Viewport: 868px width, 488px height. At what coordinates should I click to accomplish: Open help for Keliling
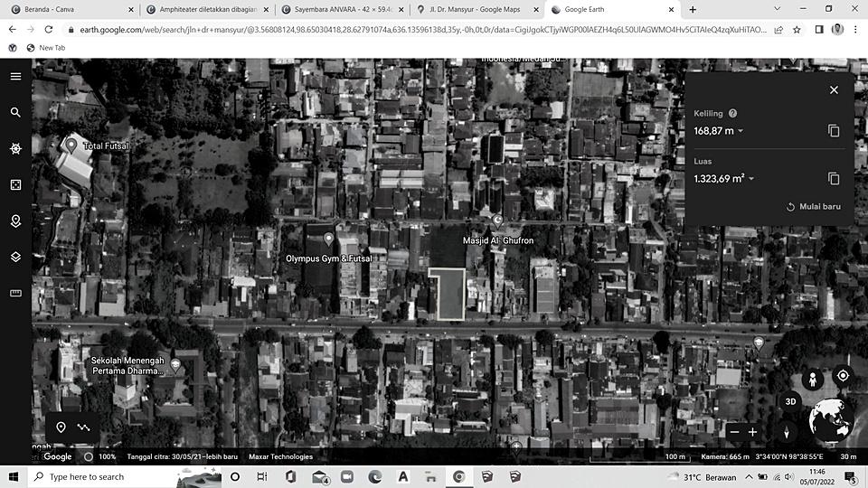click(x=733, y=114)
